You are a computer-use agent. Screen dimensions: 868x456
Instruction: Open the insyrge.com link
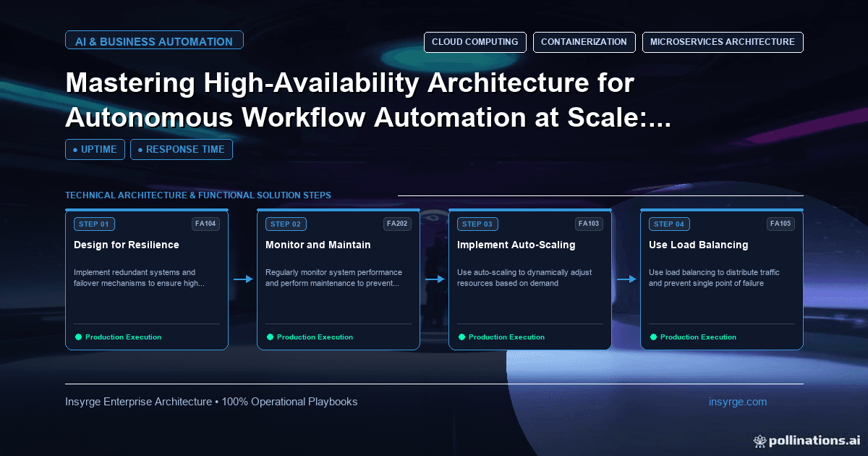(738, 402)
